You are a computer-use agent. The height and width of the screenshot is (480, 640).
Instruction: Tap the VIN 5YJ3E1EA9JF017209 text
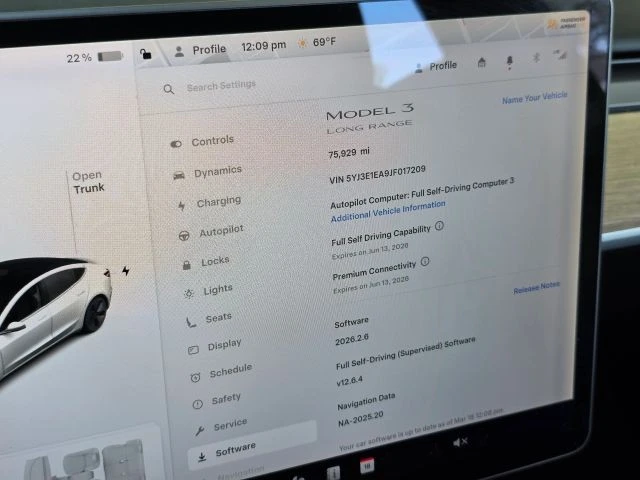pos(378,174)
